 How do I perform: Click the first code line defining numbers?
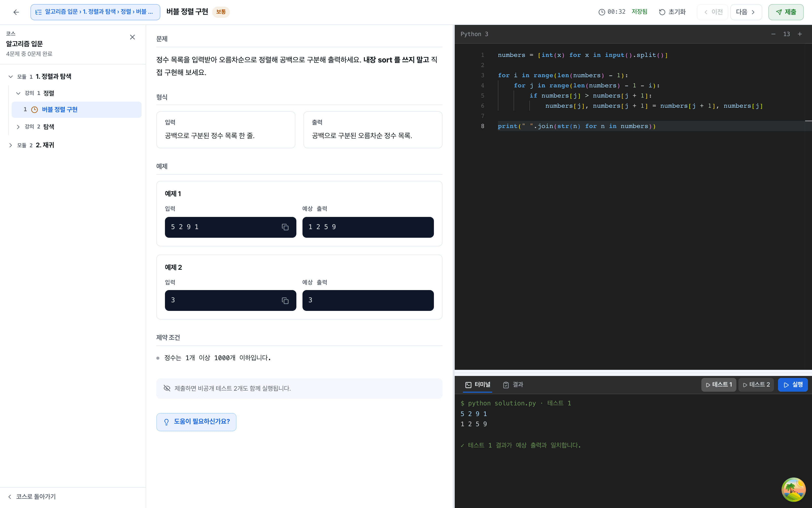[583, 55]
